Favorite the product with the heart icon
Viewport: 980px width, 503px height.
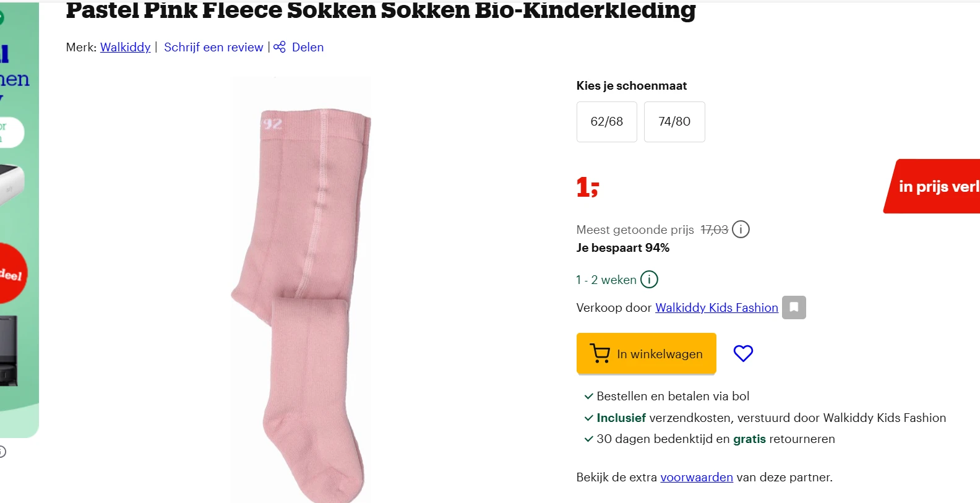point(742,353)
